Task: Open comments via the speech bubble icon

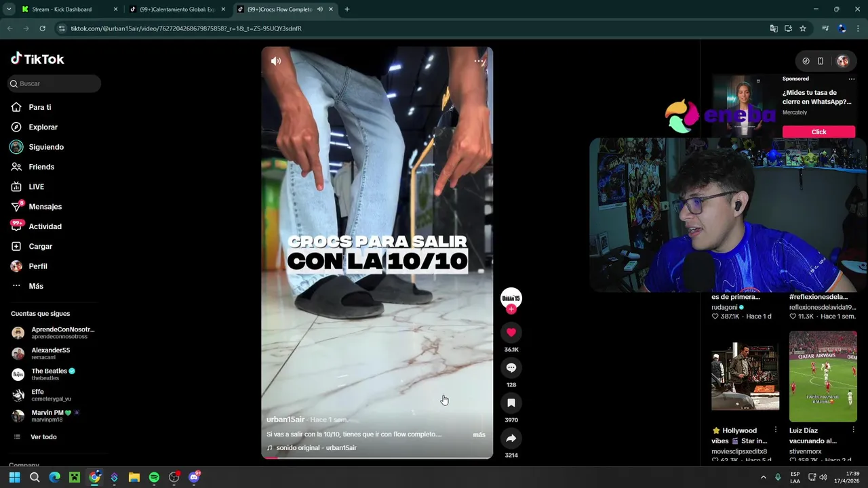Action: 511,367
